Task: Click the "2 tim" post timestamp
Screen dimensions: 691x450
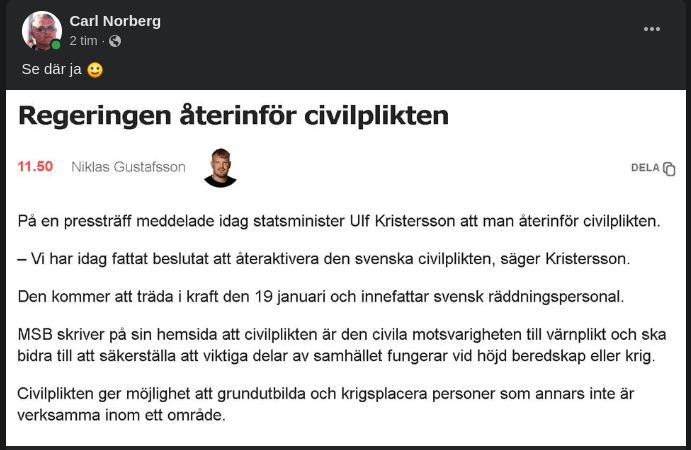Action: (x=83, y=41)
